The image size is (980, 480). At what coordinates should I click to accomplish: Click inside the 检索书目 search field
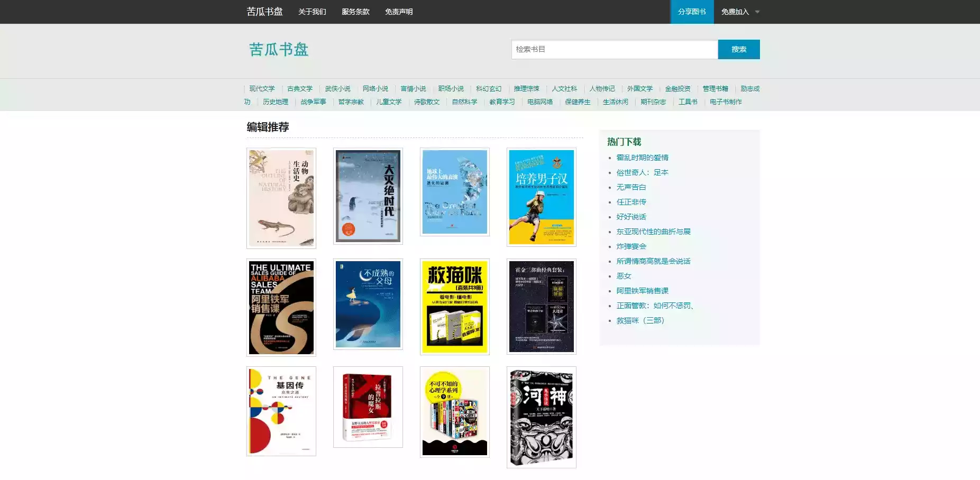(613, 49)
